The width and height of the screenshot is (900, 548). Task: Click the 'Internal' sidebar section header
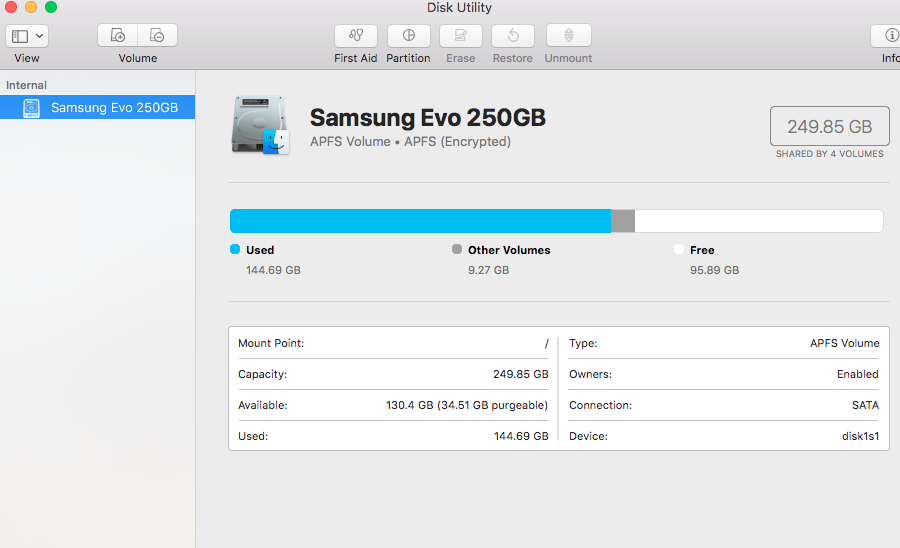click(x=26, y=85)
